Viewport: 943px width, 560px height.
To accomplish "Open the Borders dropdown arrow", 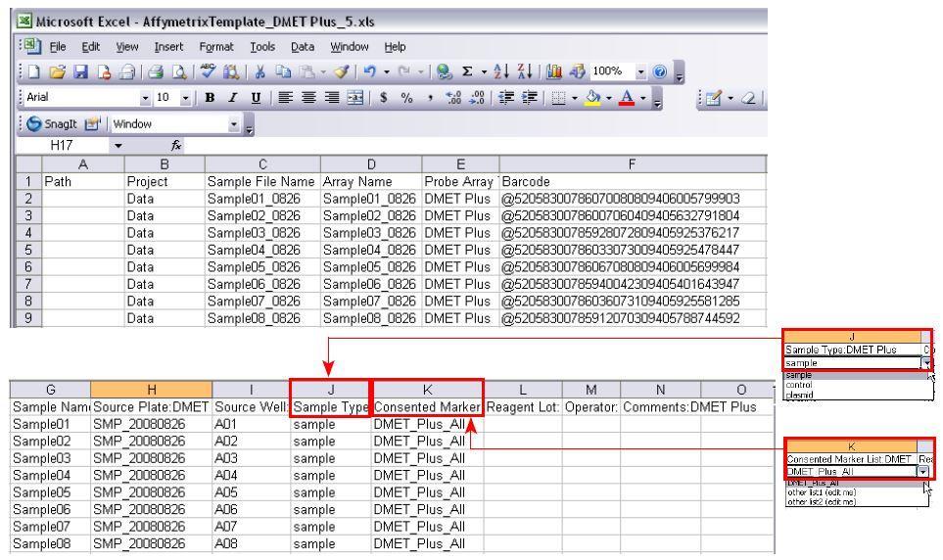I will click(x=575, y=98).
